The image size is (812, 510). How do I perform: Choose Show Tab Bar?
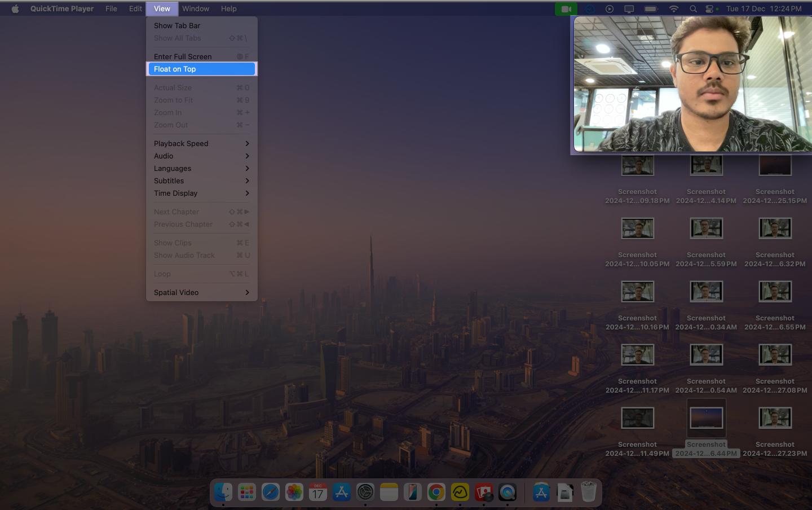pyautogui.click(x=202, y=26)
